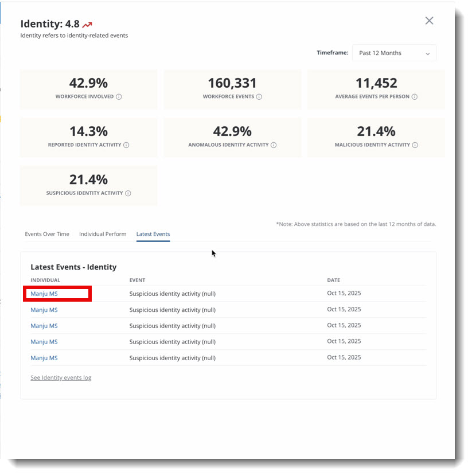Close the Identity panel with X
This screenshot has height=476, width=472.
(429, 21)
